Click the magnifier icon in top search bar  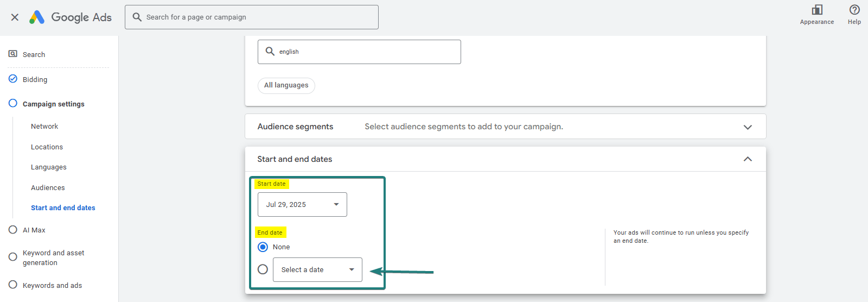[137, 17]
